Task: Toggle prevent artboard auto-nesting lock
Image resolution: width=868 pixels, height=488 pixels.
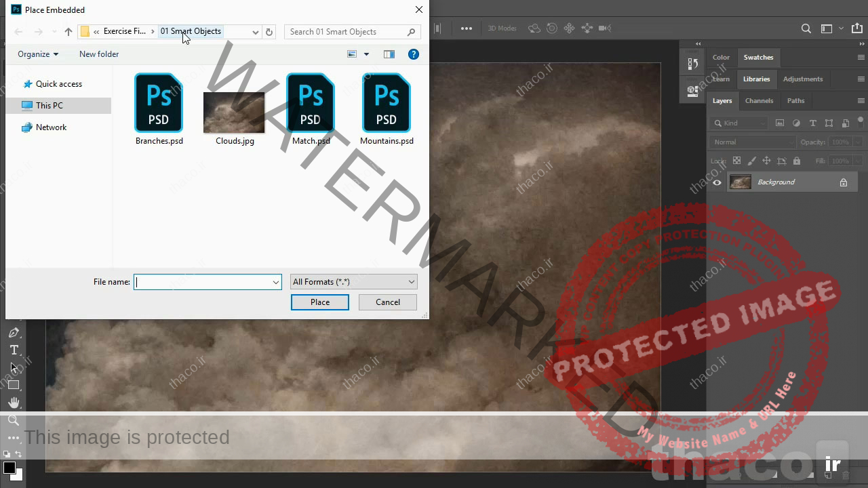Action: coord(781,161)
